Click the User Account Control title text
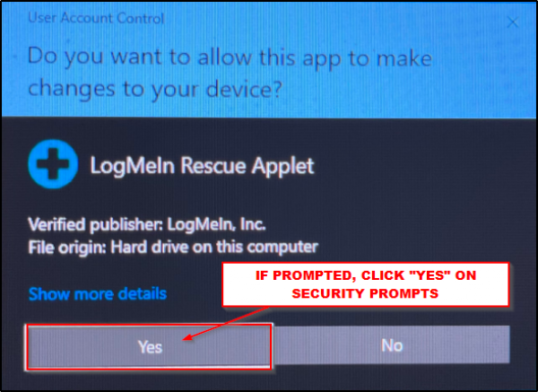The image size is (538, 392). click(96, 18)
